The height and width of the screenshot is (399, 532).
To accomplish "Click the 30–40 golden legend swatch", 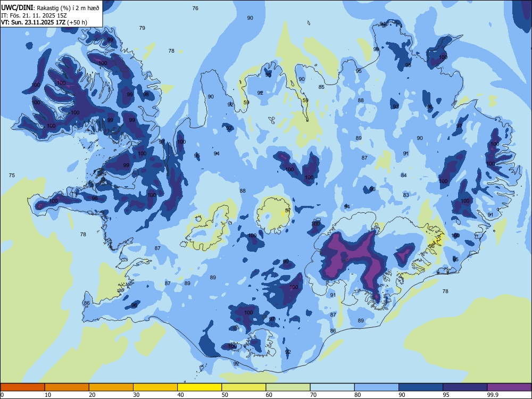I will click(155, 387).
